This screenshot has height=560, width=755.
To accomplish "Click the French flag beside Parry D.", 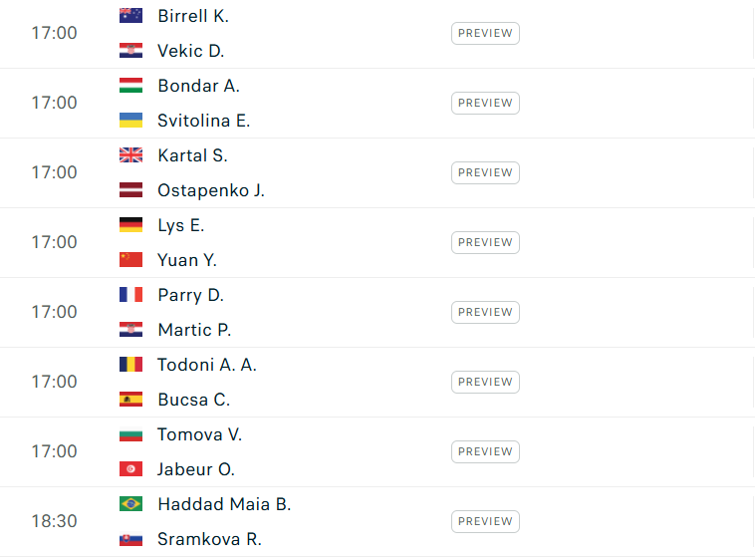I will pos(130,295).
